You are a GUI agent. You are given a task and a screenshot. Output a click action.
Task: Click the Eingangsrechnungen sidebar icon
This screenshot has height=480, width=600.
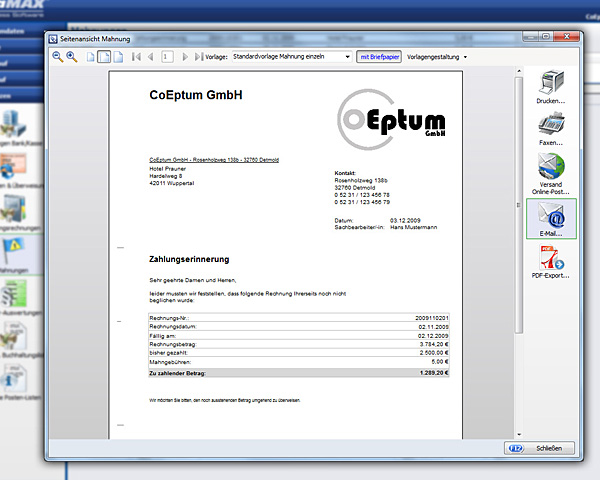pyautogui.click(x=13, y=209)
